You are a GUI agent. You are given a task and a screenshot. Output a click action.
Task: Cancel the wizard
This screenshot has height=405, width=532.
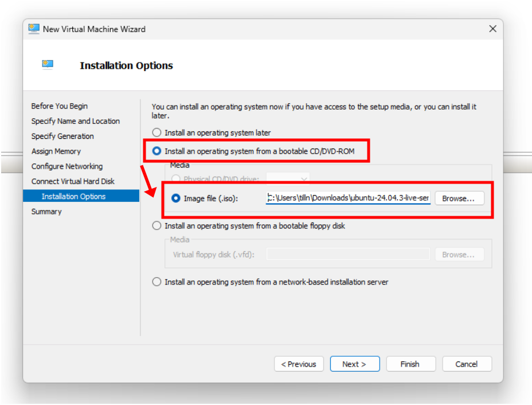point(467,364)
